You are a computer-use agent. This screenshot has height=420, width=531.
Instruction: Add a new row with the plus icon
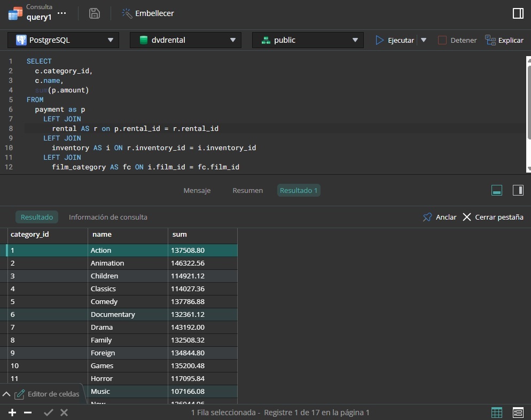tap(12, 412)
